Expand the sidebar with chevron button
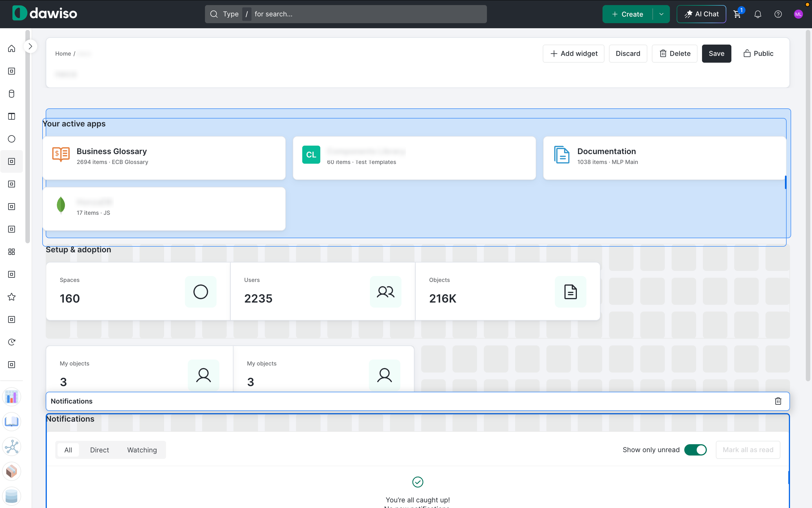Screen dimensions: 812x508 30,46
